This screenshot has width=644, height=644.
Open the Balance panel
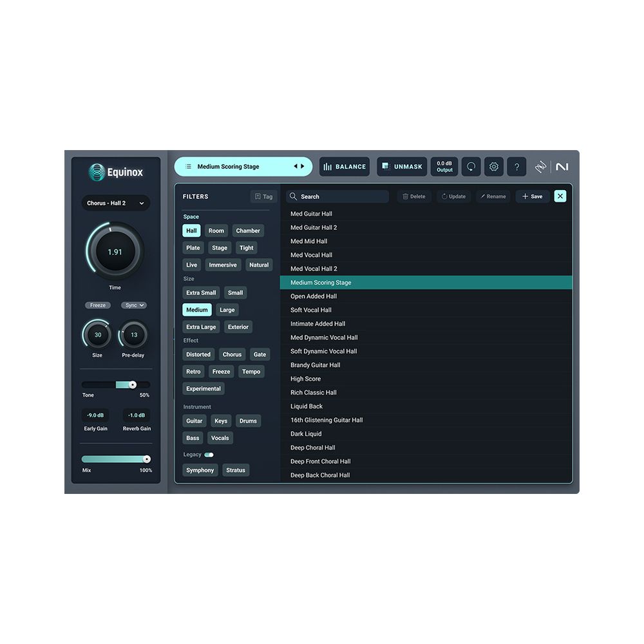point(345,166)
